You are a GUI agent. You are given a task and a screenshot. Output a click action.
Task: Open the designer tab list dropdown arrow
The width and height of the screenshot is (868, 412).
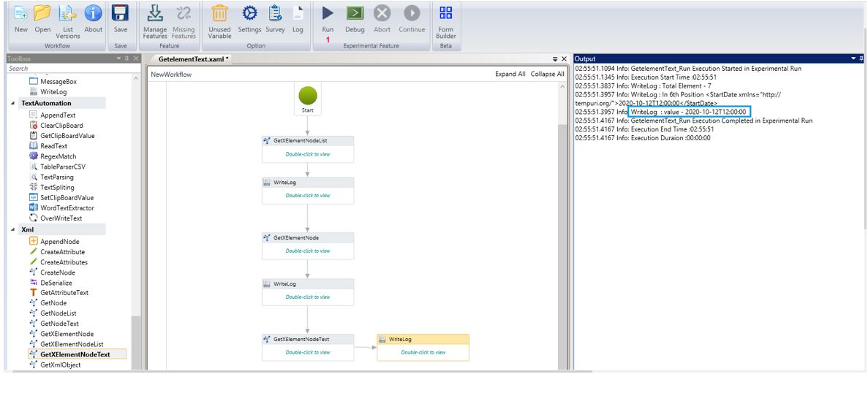tap(555, 58)
